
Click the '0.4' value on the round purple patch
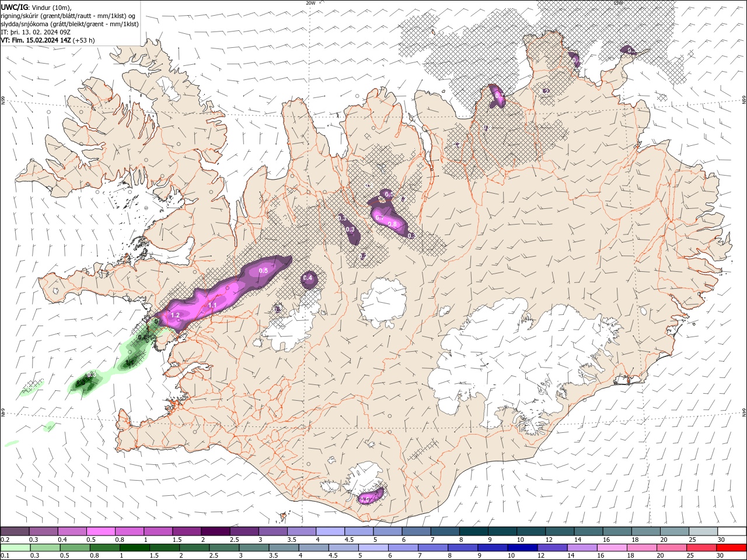point(308,278)
